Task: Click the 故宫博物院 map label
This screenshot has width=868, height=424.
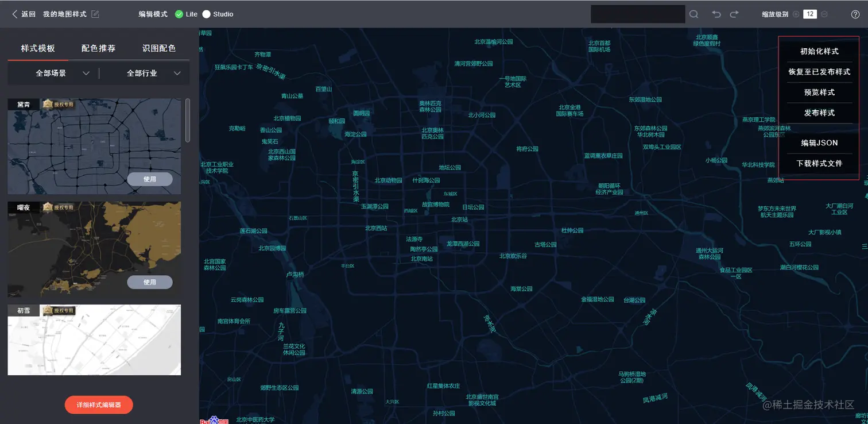Action: point(436,204)
